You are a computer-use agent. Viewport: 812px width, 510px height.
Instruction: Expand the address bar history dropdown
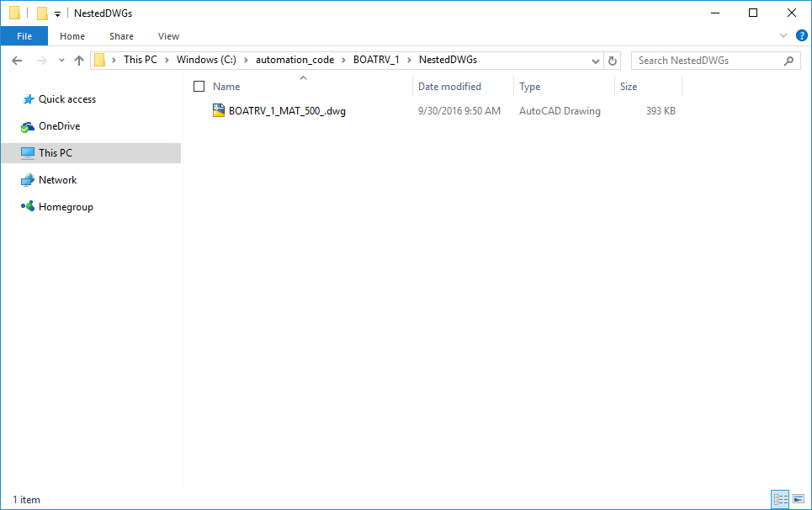(595, 60)
